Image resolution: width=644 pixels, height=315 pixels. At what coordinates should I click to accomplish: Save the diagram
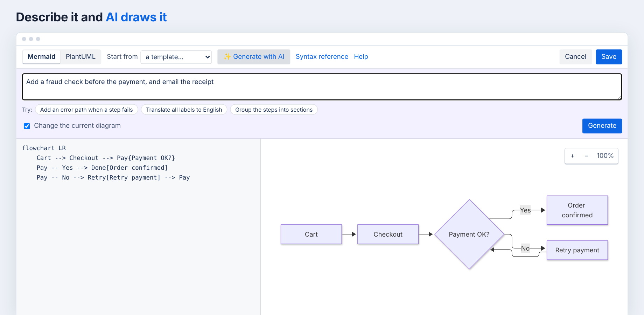pos(609,57)
